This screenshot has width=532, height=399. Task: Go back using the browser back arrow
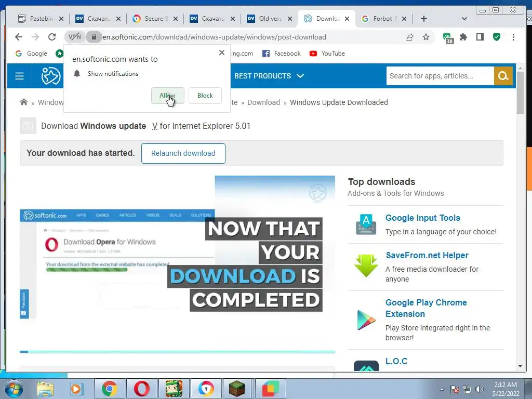[19, 37]
